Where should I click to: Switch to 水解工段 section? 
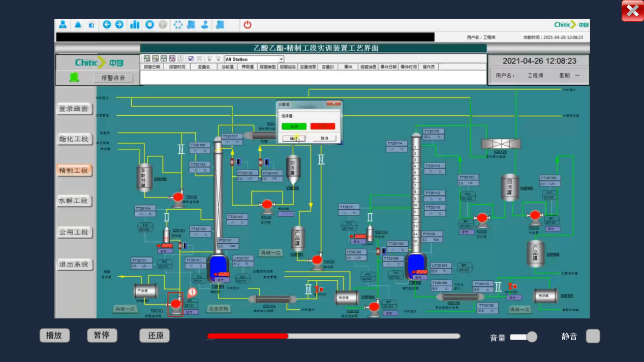click(74, 201)
